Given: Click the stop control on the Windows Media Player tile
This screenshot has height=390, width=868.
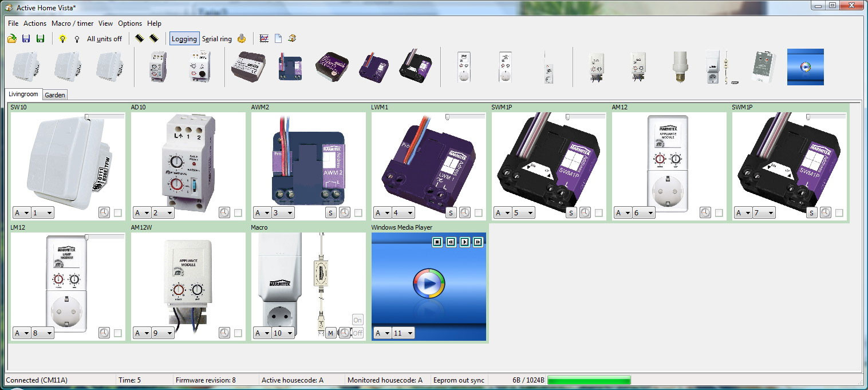Looking at the screenshot, I should [x=437, y=242].
